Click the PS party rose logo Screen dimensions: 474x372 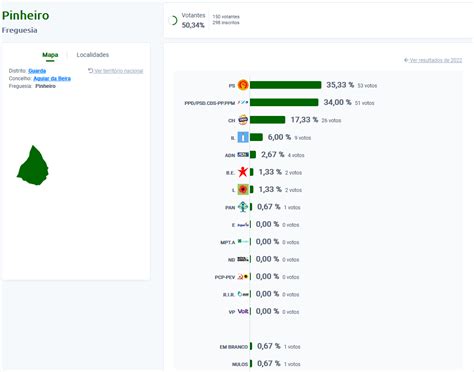243,85
